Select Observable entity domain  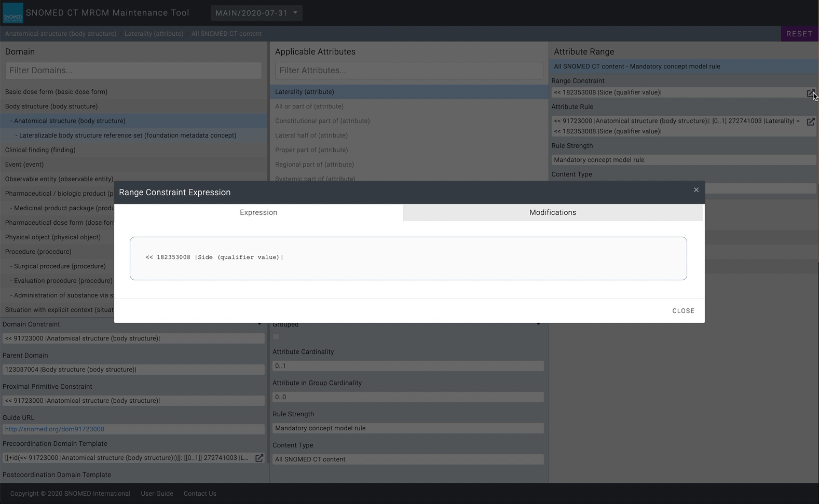[x=59, y=179]
